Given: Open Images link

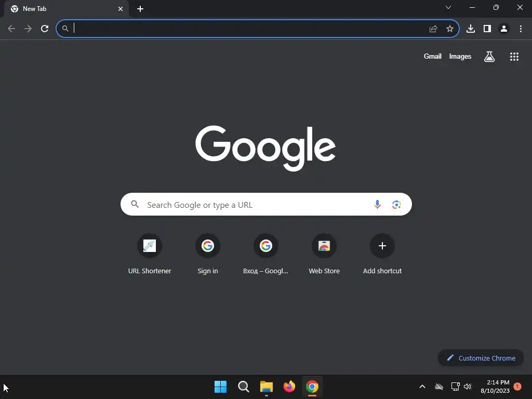Looking at the screenshot, I should [x=460, y=56].
